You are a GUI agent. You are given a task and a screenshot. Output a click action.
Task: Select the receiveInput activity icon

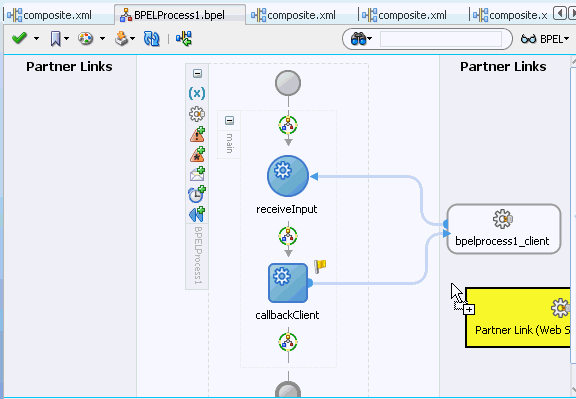288,176
